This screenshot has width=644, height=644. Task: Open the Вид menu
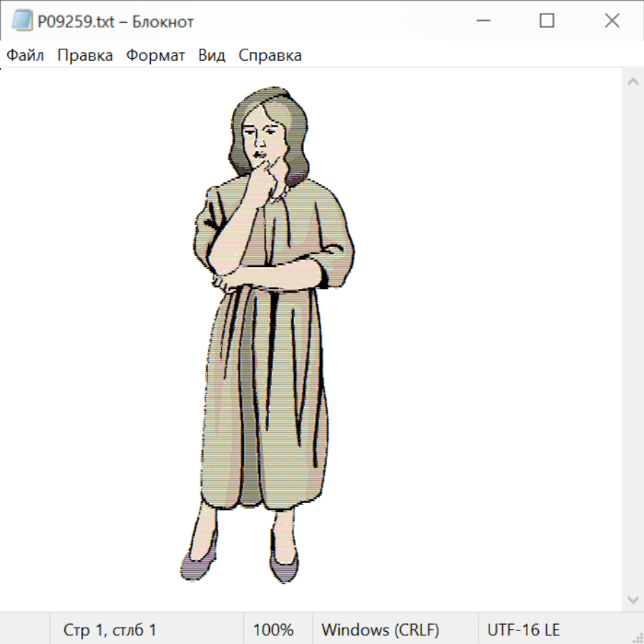tap(212, 56)
